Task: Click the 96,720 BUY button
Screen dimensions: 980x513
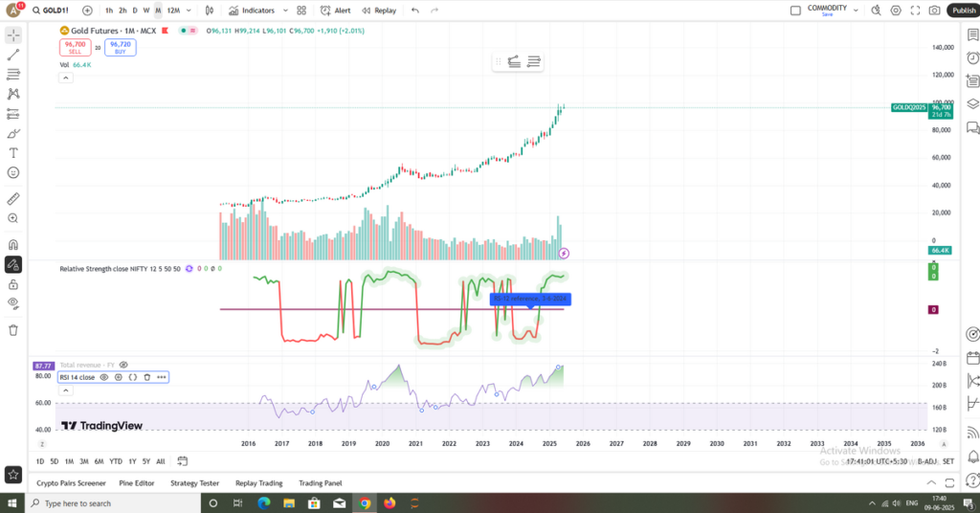Action: 120,48
